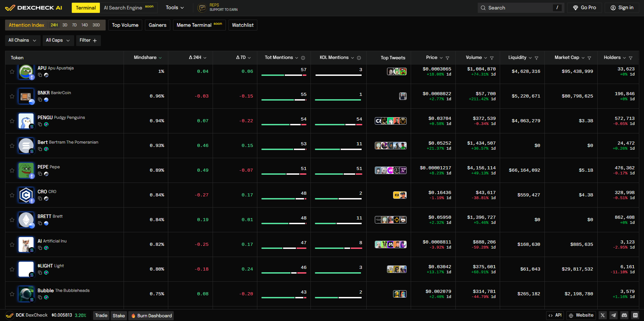Open the All Caps dropdown
Screen dimensions: 644x321
(x=58, y=40)
